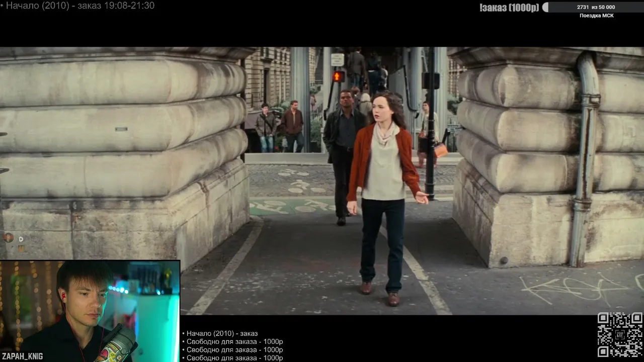Click the title "Начало (2010) - заказ 19:08-21:30"
Viewport: 644px width, 362px height.
tap(79, 6)
